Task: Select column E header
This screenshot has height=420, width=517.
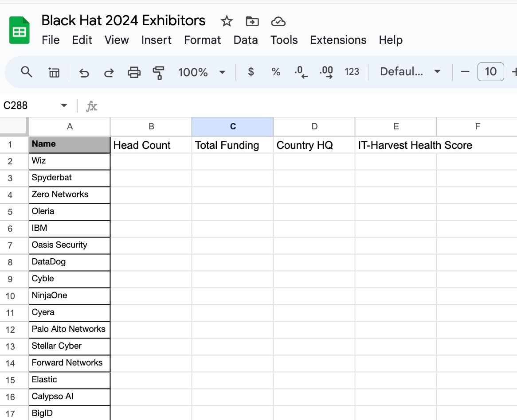Action: (396, 127)
